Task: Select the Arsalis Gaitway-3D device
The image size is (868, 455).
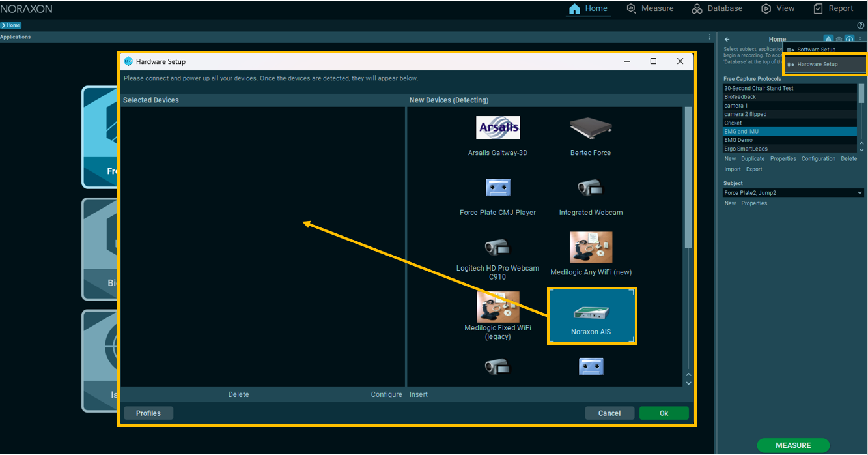Action: click(497, 128)
